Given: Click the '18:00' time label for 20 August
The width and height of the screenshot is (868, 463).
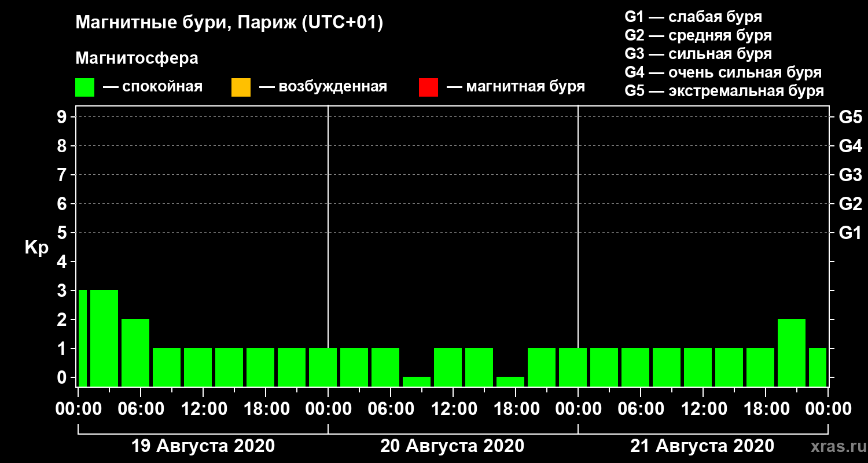Looking at the screenshot, I should pyautogui.click(x=516, y=409).
